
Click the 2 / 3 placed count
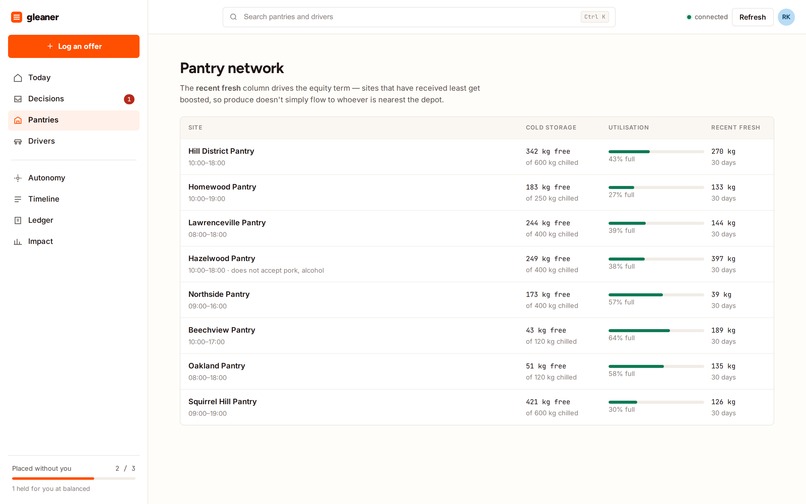tap(125, 469)
